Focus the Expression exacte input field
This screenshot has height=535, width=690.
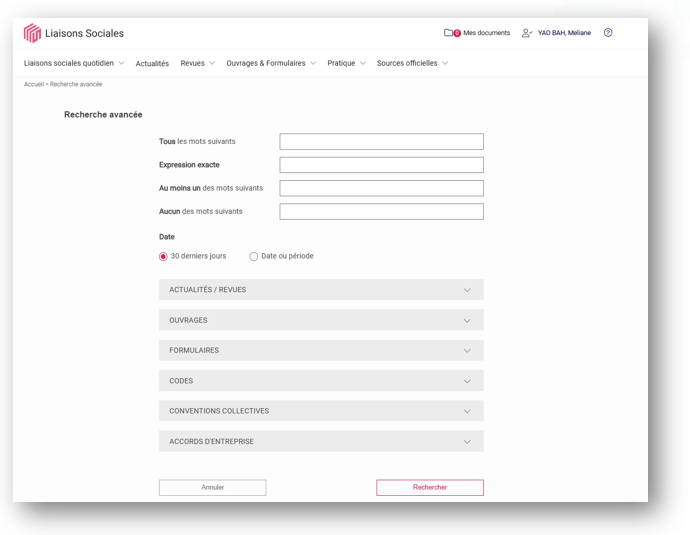[x=382, y=165]
